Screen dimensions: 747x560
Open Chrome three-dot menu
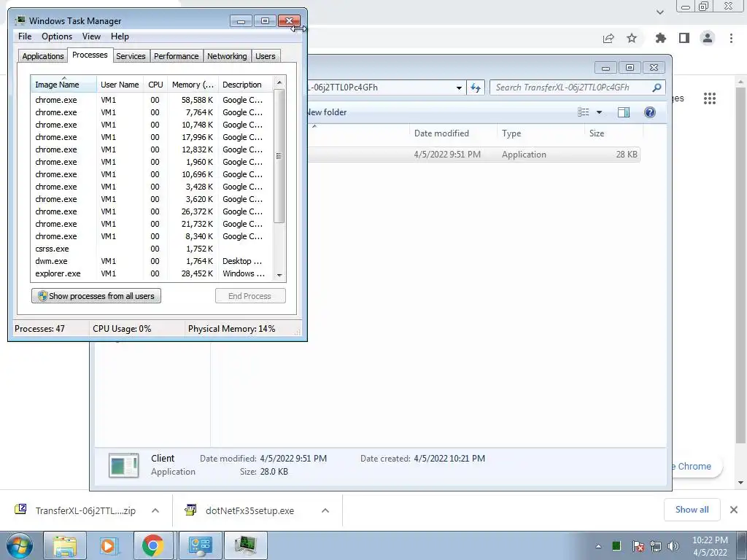pyautogui.click(x=731, y=38)
